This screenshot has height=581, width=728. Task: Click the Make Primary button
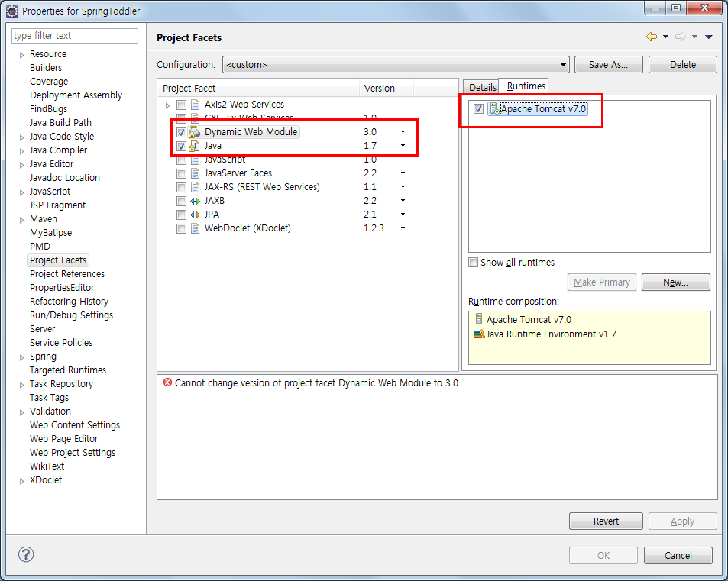(602, 282)
